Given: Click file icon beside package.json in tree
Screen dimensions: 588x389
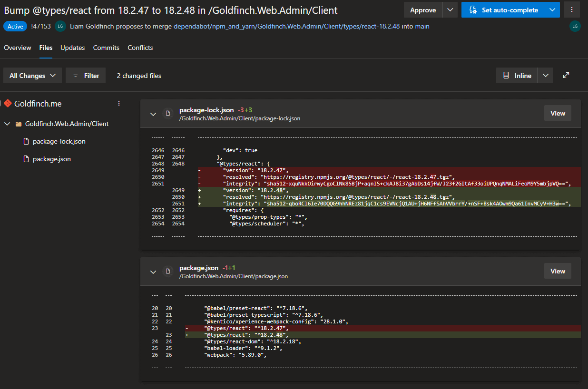Looking at the screenshot, I should 27,159.
